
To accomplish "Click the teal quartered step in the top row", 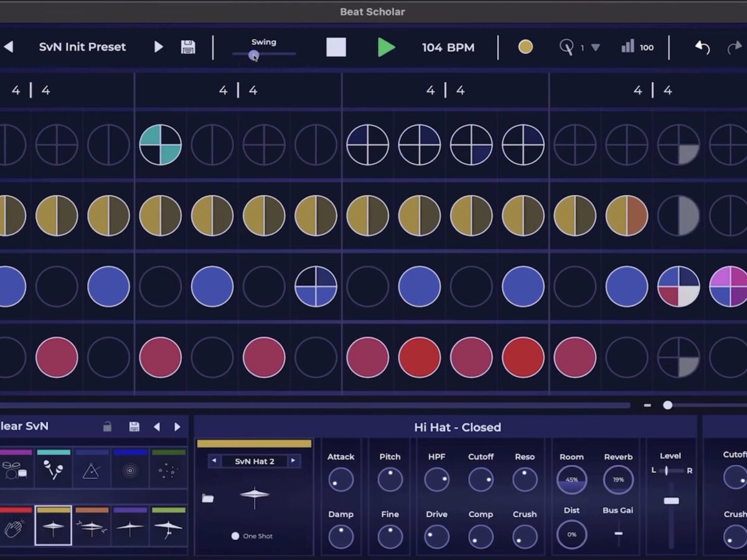I will (x=161, y=145).
